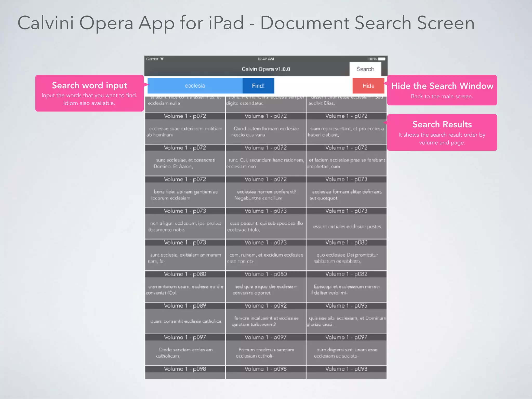Image resolution: width=532 pixels, height=399 pixels.
Task: Click the ecclesia search word input
Action: (x=195, y=86)
